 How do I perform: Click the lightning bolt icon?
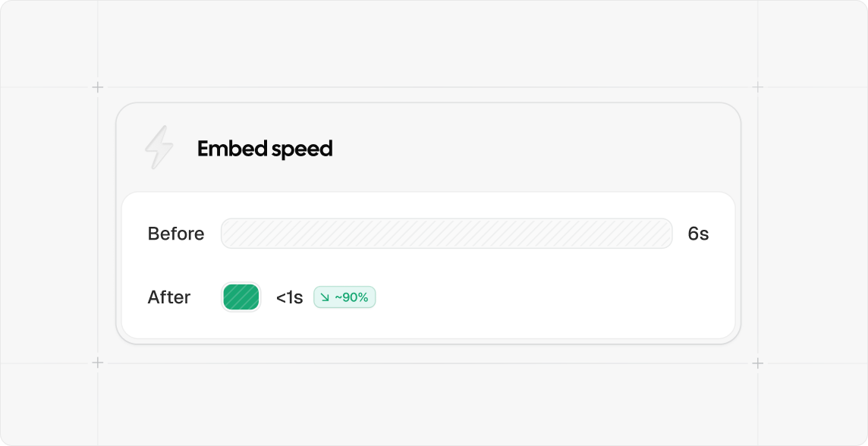[x=159, y=147]
